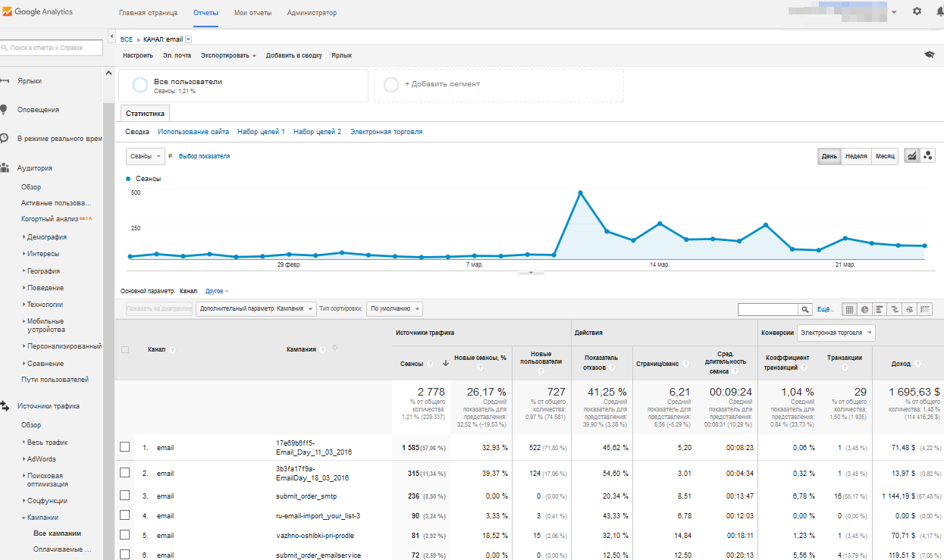
Task: Open the Сеансы metric dropdown
Action: point(145,156)
